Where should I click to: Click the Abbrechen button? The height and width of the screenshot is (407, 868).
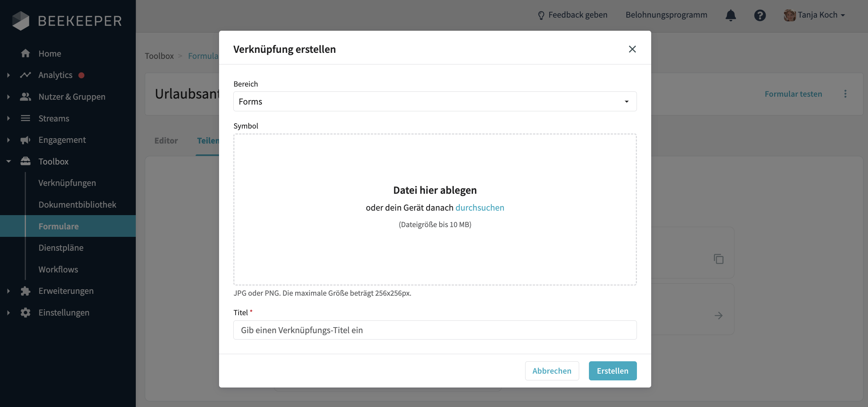coord(552,371)
